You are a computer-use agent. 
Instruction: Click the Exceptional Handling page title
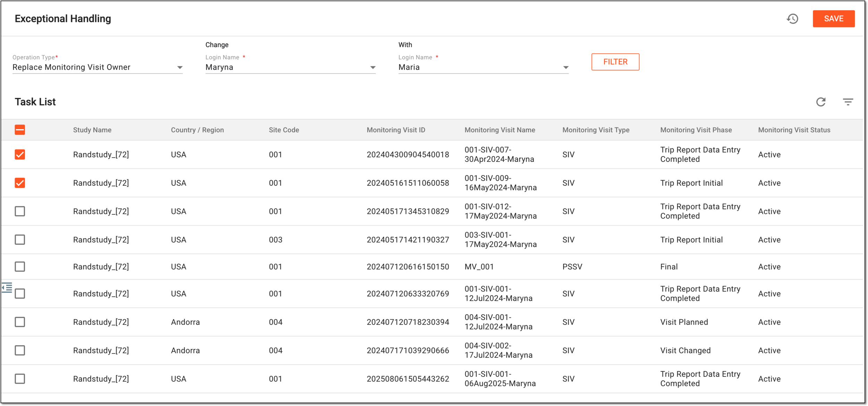pos(63,19)
